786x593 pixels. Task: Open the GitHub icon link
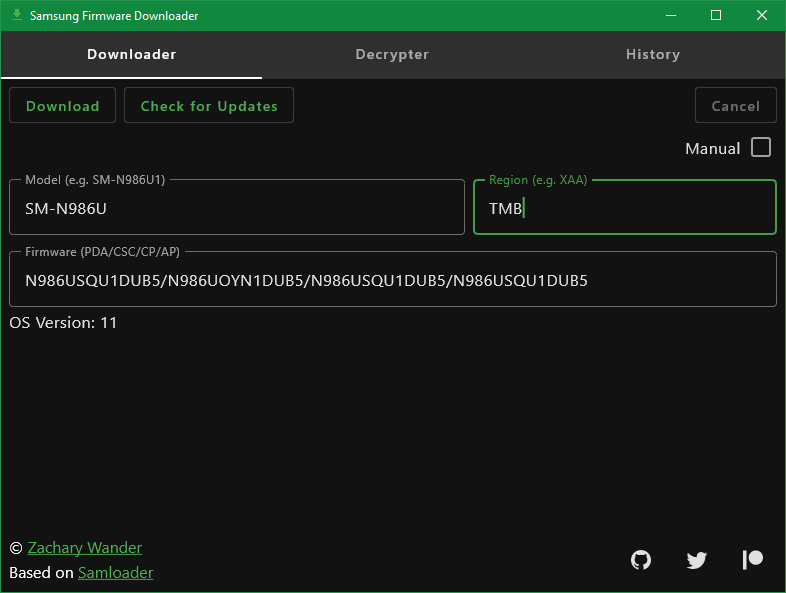coord(641,560)
